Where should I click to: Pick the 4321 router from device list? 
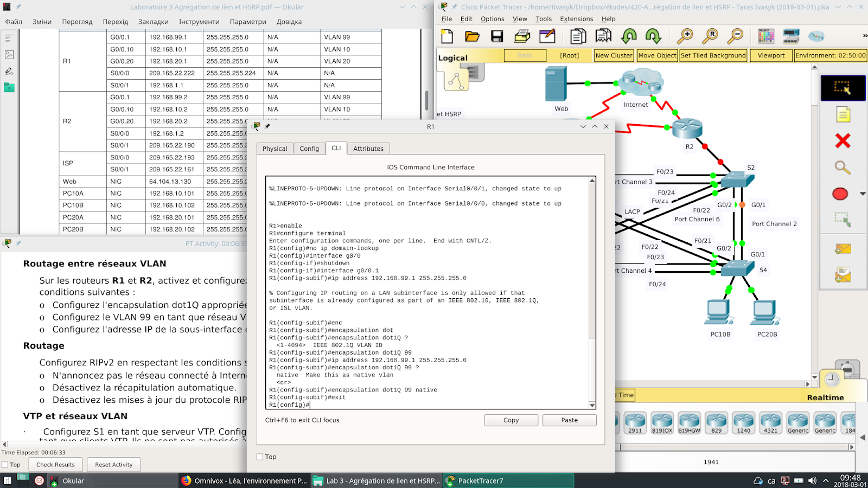coord(770,423)
